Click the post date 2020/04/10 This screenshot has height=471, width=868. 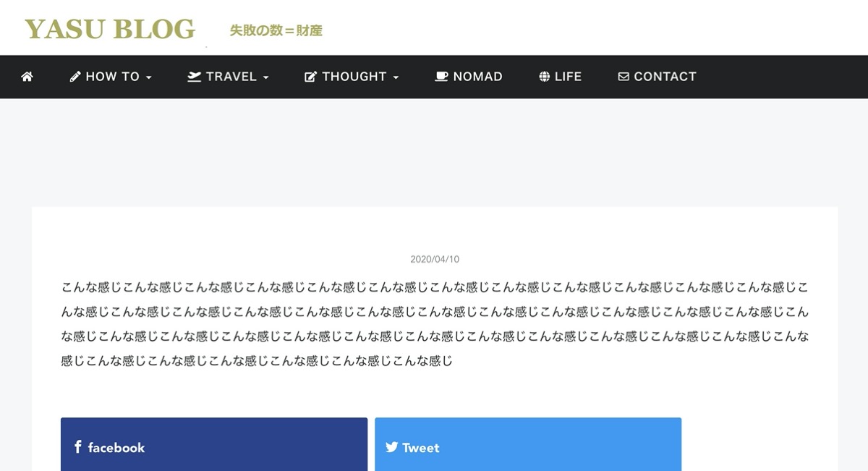click(435, 259)
